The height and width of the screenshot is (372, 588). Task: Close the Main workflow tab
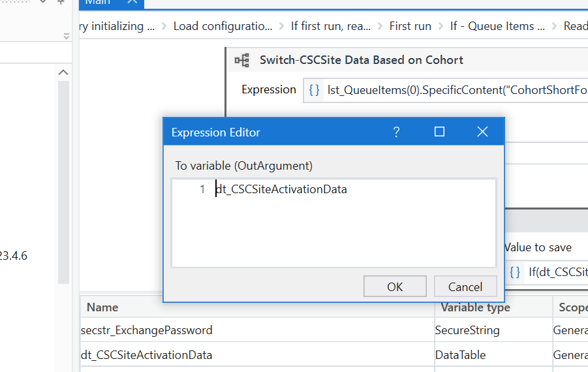132,2
